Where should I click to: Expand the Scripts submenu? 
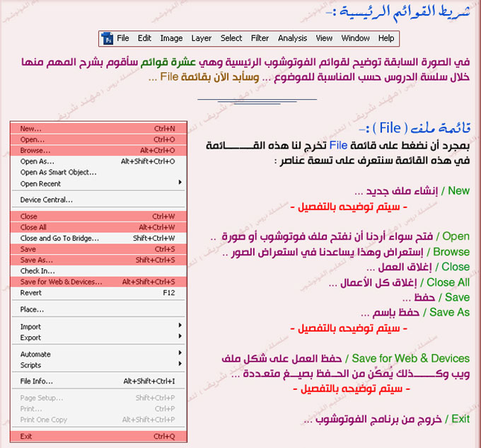pos(98,365)
